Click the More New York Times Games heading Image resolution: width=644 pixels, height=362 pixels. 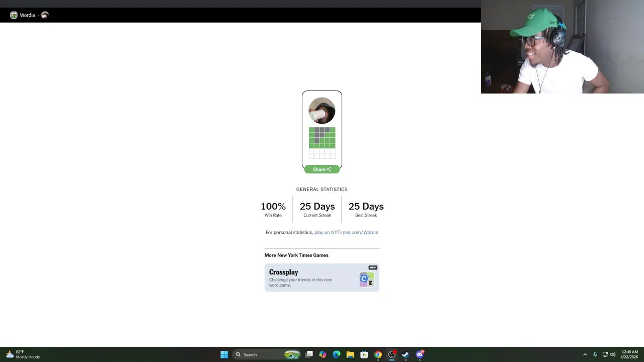296,255
